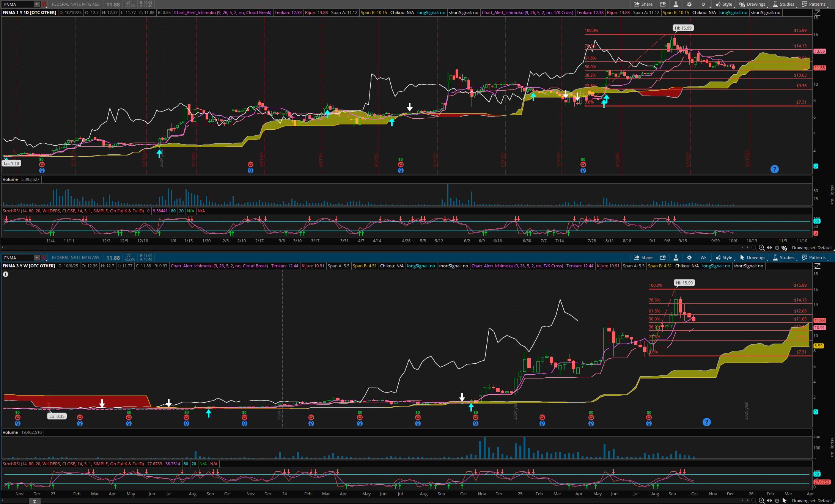This screenshot has height=504, width=835.
Task: Click the Volume label on daily chart
Action: pos(10,179)
